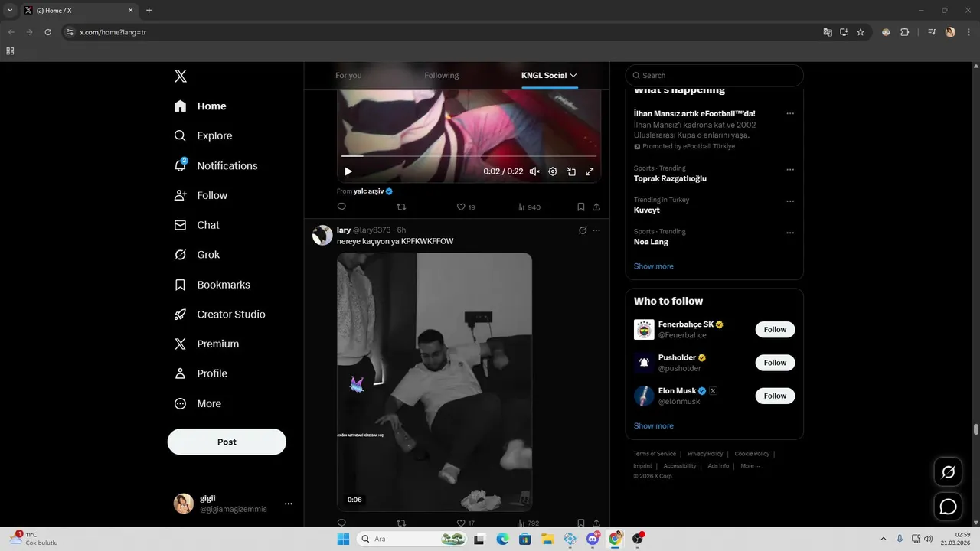Repost the yalc arşiv video post
Screen dimensions: 980x551
pyautogui.click(x=401, y=207)
